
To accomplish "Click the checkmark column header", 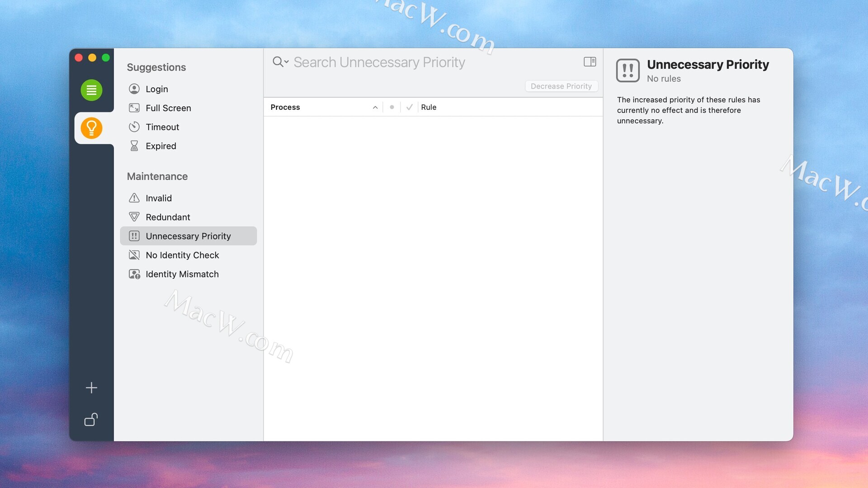I will 409,107.
